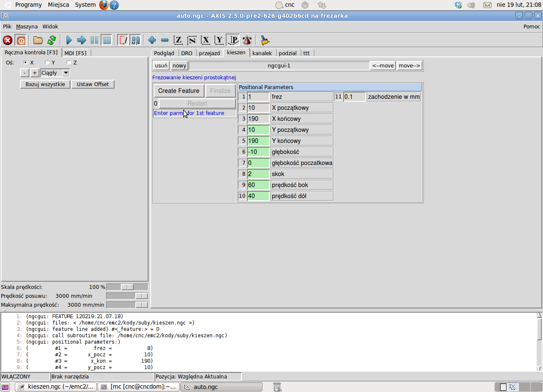This screenshot has width=543, height=392.
Task: Click the frez parameter input field
Action: 258,97
